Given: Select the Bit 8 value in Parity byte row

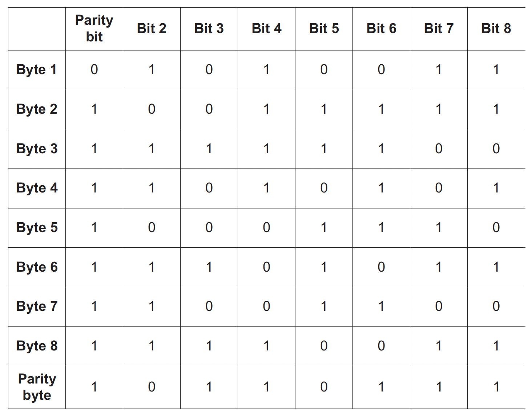Looking at the screenshot, I should coord(496,387).
